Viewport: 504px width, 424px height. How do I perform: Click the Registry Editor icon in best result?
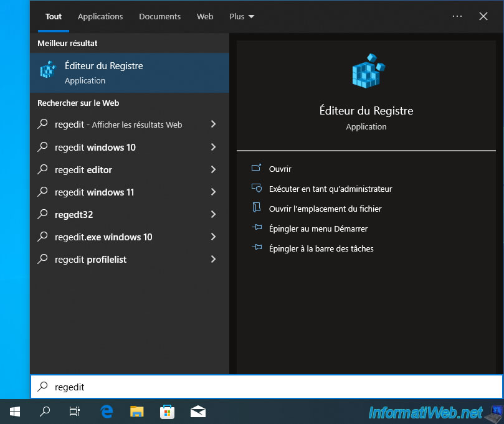point(47,69)
